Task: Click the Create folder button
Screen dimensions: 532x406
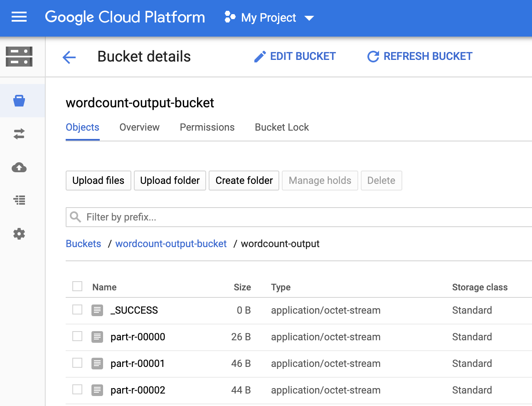Action: [244, 181]
